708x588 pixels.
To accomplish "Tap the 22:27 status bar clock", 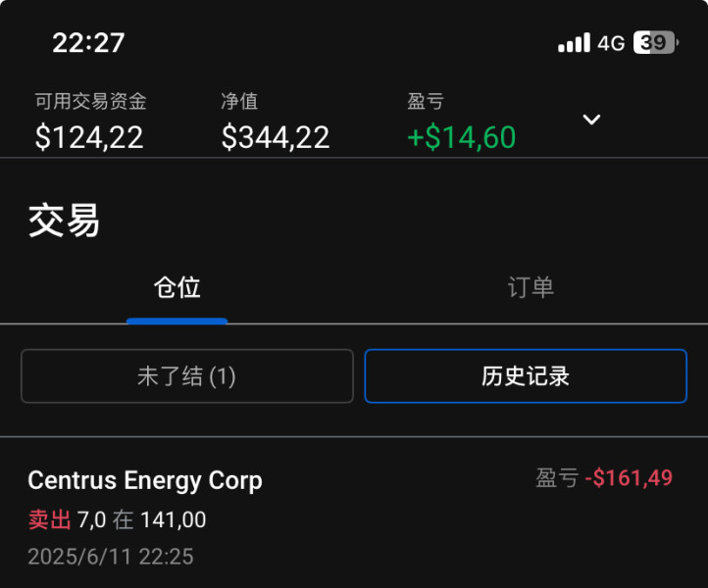I will click(x=88, y=43).
